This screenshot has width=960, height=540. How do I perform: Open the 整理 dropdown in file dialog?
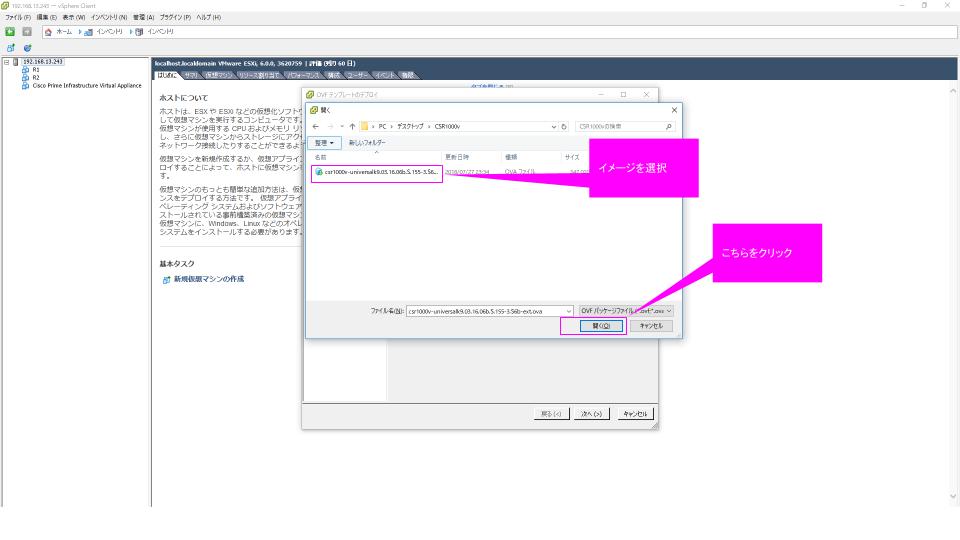[324, 143]
